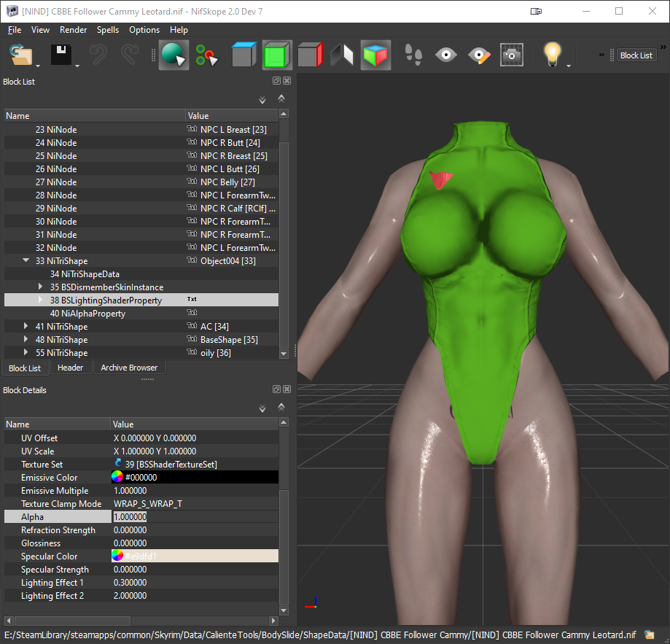Collapse the 33 NiTriShape node
Image resolution: width=670 pixels, height=644 pixels.
pos(26,260)
